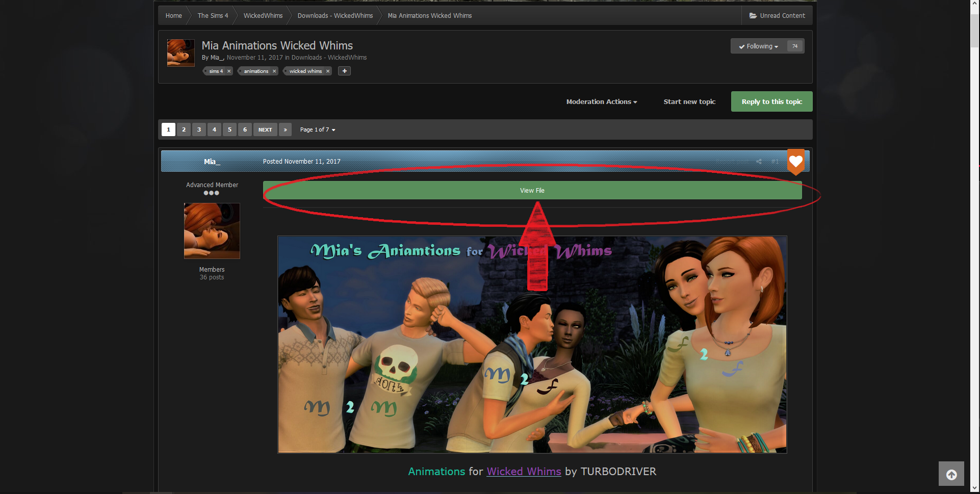This screenshot has width=980, height=494.
Task: Click the '36 posts' text
Action: [212, 277]
